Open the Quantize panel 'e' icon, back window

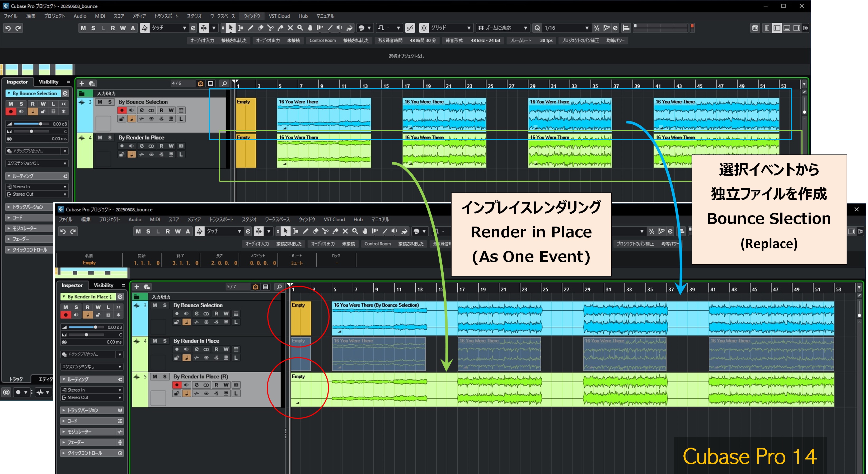pyautogui.click(x=615, y=28)
